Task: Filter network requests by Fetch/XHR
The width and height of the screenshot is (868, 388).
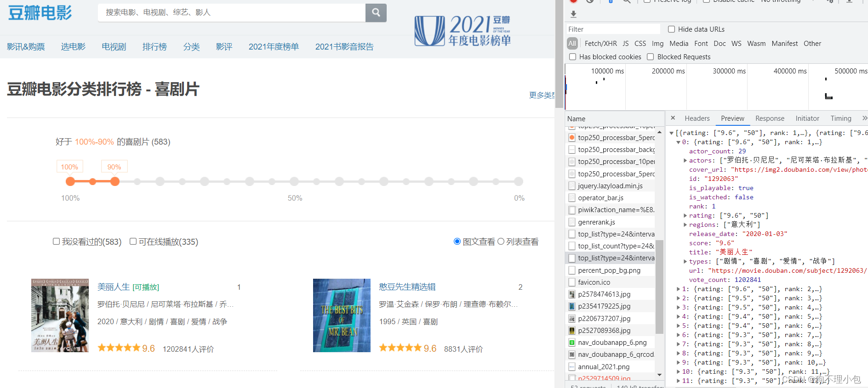Action: point(600,44)
